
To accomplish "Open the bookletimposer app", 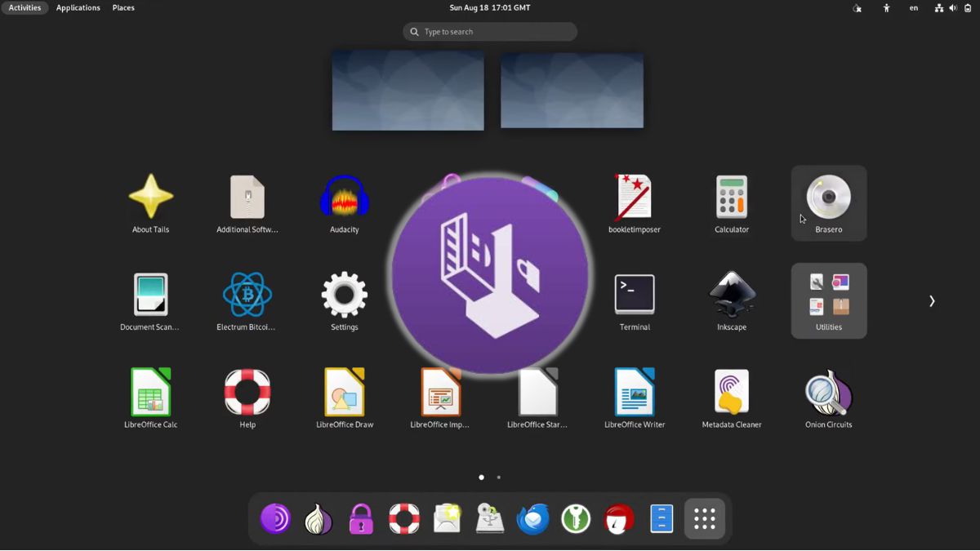I will pos(635,203).
